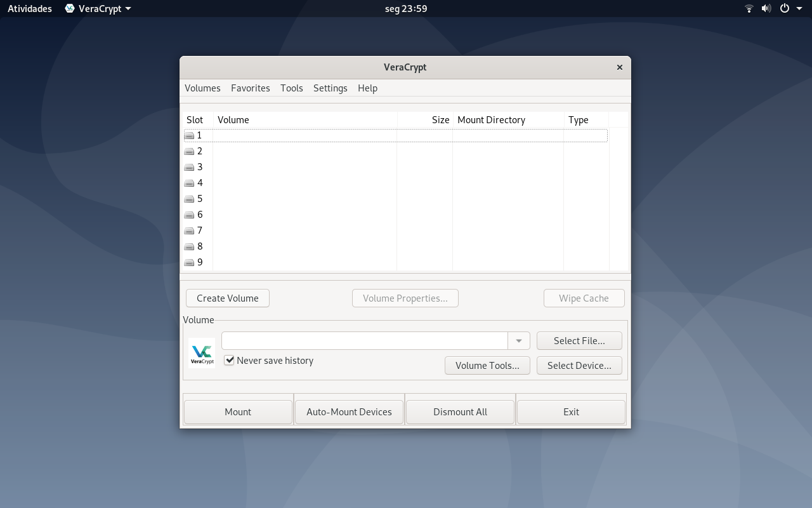Open the Favorites menu

point(251,88)
